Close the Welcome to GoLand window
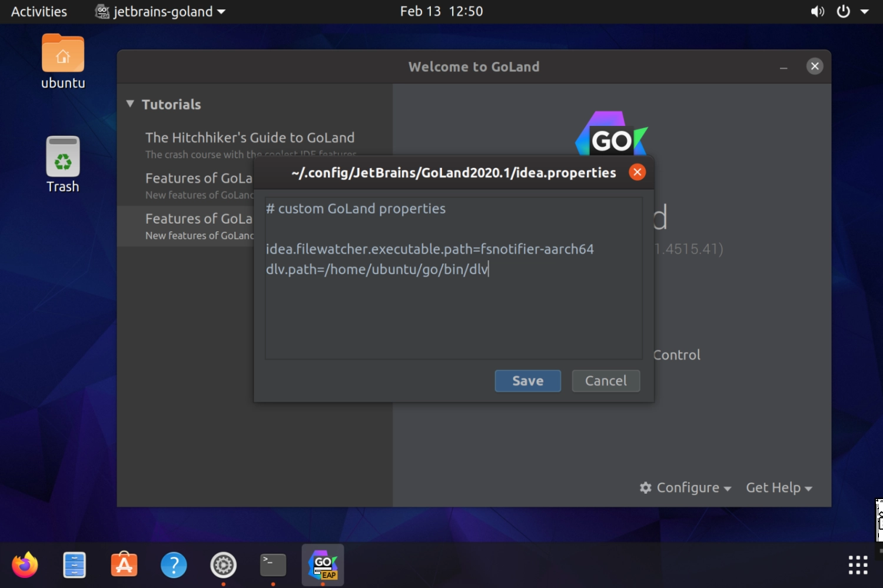This screenshot has width=883, height=588. pyautogui.click(x=815, y=66)
